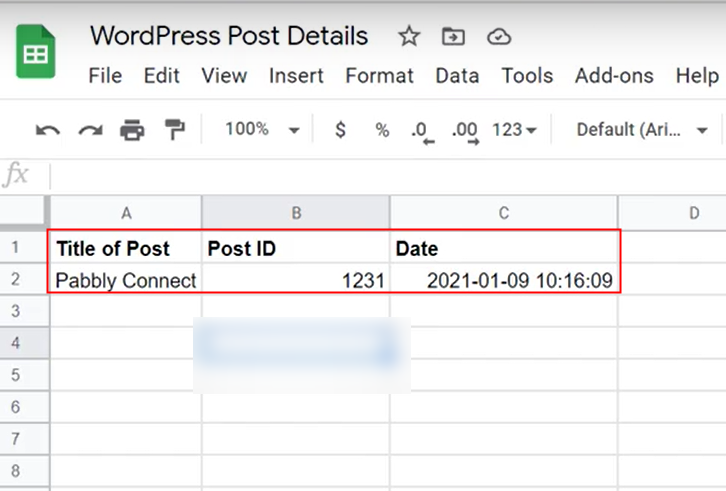Select row 6 header
This screenshot has width=726, height=491.
click(24, 407)
